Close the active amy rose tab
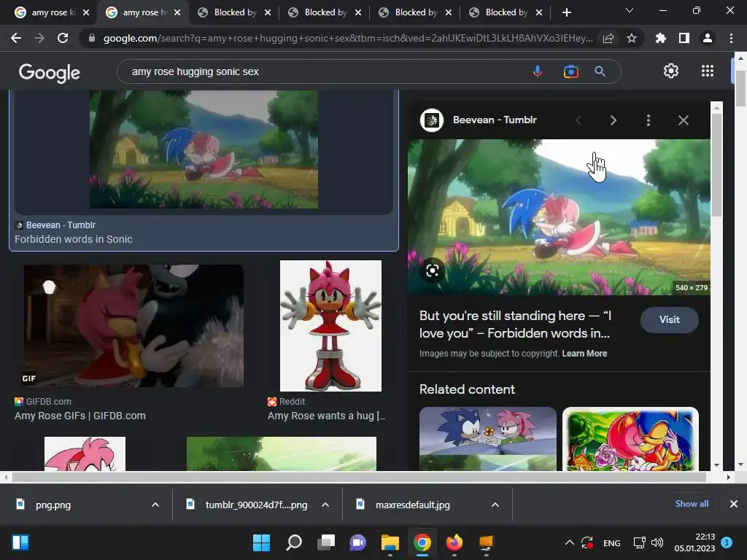The width and height of the screenshot is (747, 560). click(x=177, y=12)
